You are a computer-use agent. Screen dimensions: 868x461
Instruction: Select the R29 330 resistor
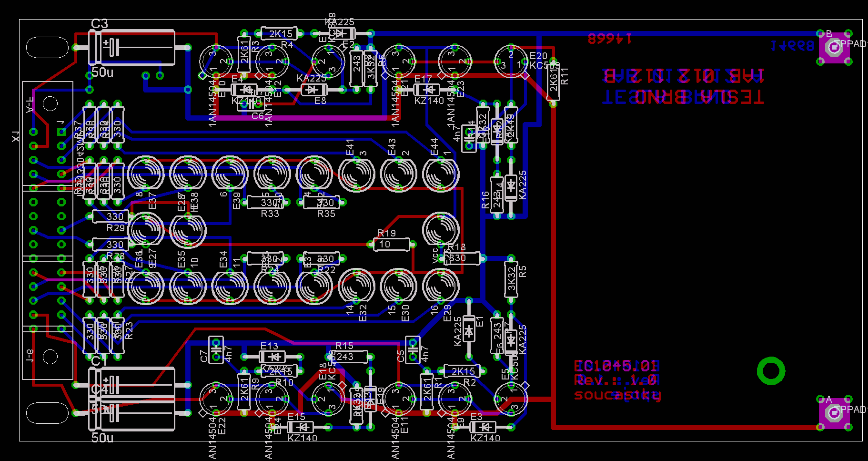111,216
